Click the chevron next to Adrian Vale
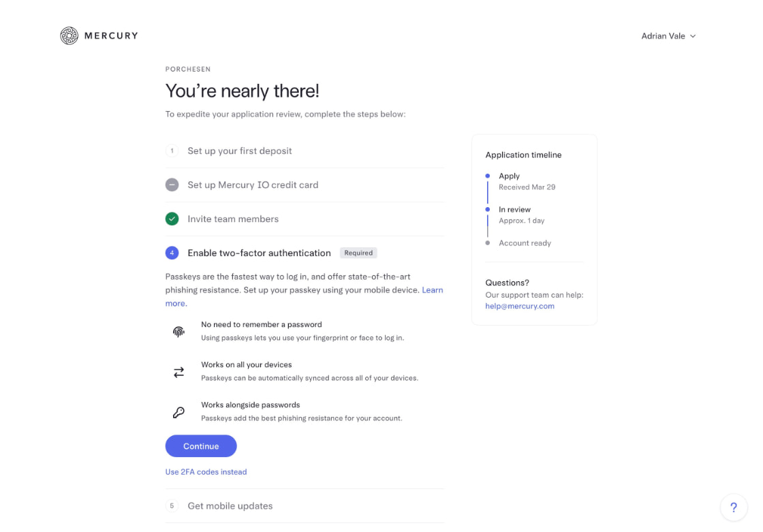763x532 pixels. 693,36
